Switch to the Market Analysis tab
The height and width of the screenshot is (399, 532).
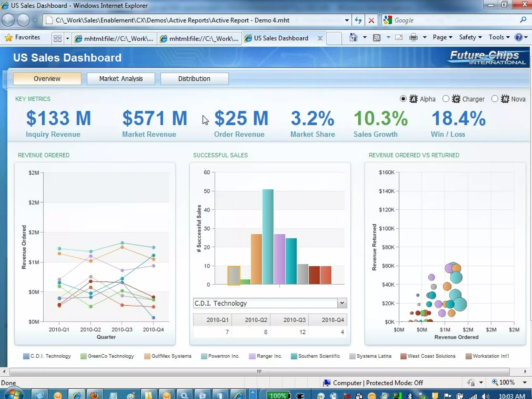point(121,79)
